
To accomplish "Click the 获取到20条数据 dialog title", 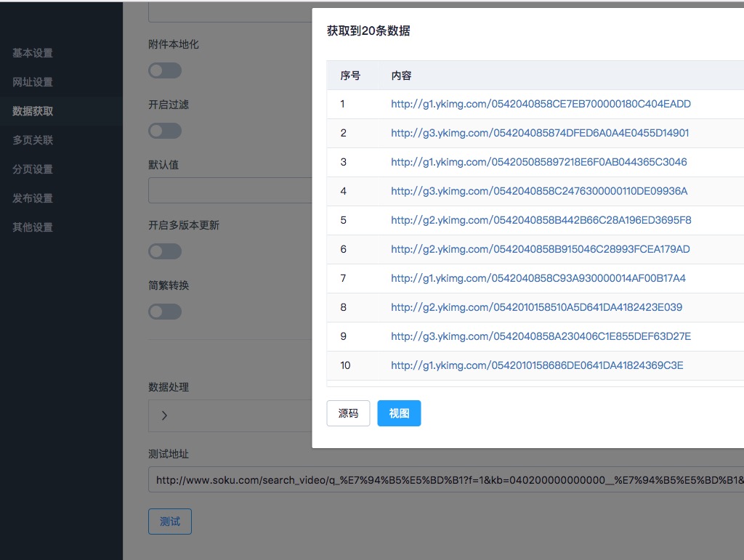I will (368, 31).
